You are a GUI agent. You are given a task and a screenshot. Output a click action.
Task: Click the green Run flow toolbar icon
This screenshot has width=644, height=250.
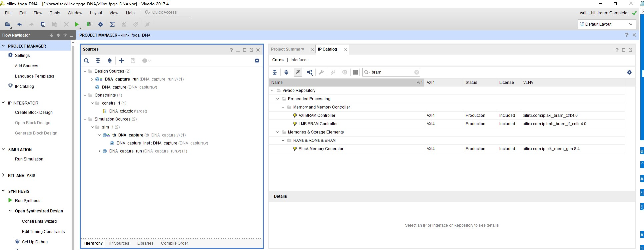click(x=77, y=24)
